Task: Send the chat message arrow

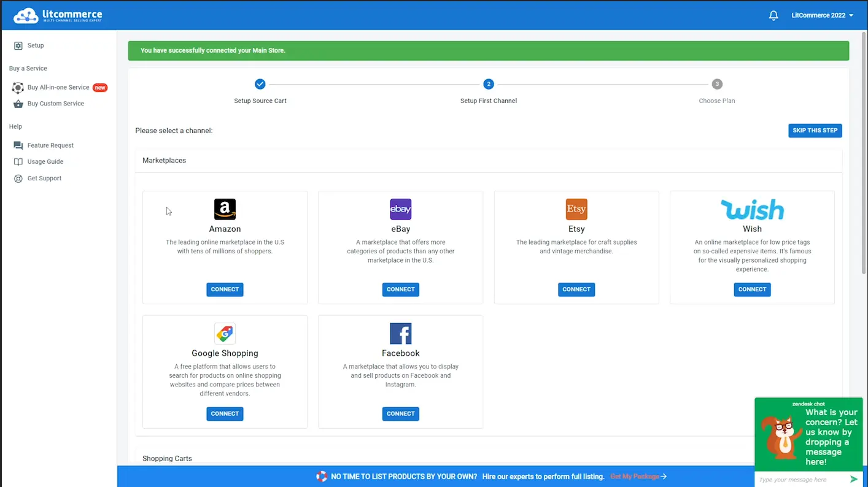Action: [854, 480]
